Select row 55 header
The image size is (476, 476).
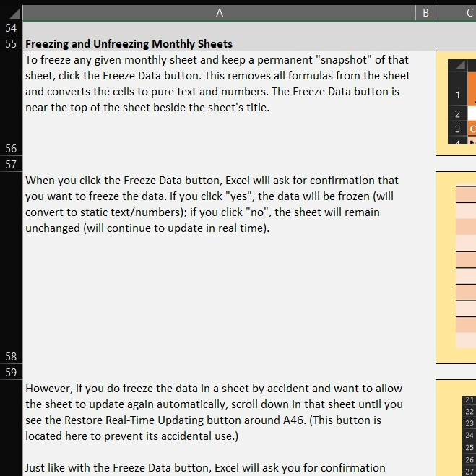pyautogui.click(x=11, y=43)
